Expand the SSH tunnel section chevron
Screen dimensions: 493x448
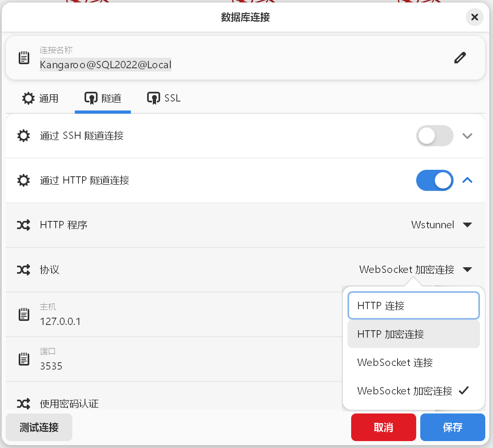467,136
